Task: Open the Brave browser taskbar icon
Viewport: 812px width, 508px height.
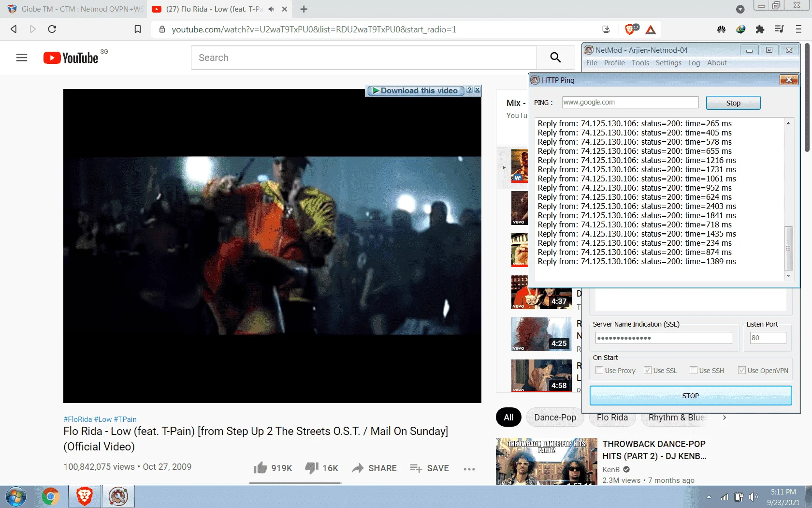Action: pos(85,496)
